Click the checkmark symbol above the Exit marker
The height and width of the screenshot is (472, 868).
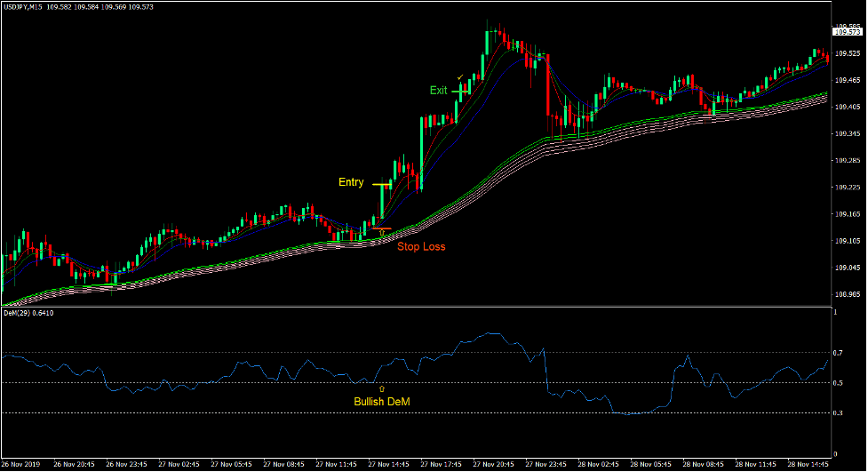460,77
